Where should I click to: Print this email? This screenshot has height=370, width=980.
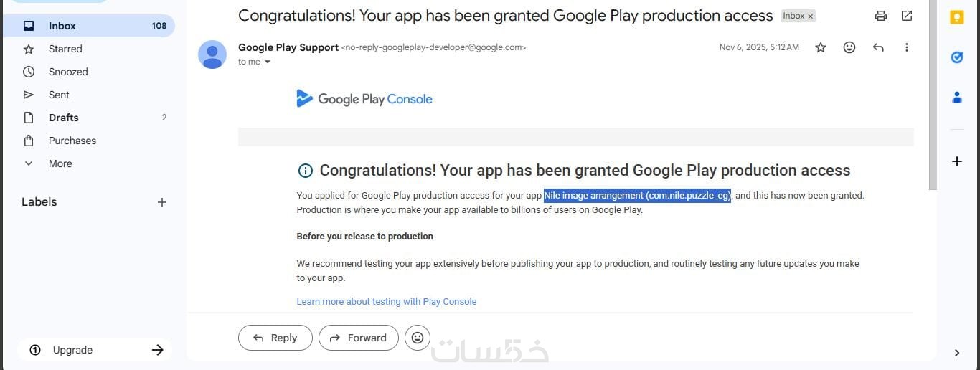881,16
